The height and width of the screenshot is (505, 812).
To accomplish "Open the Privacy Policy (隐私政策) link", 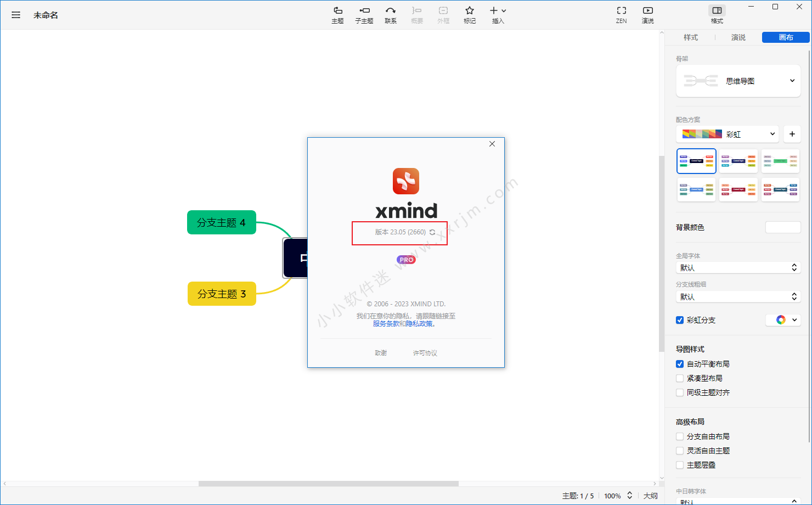I will (419, 324).
